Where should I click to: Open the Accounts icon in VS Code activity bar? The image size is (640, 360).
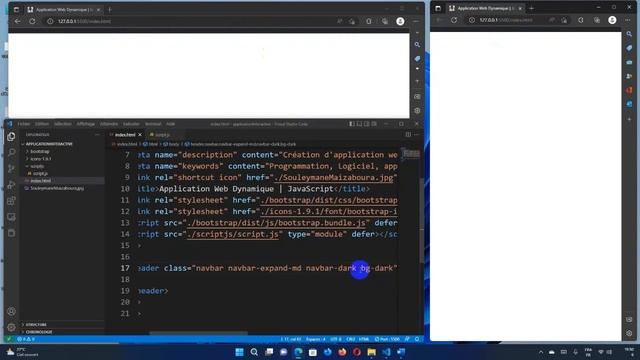[x=11, y=311]
